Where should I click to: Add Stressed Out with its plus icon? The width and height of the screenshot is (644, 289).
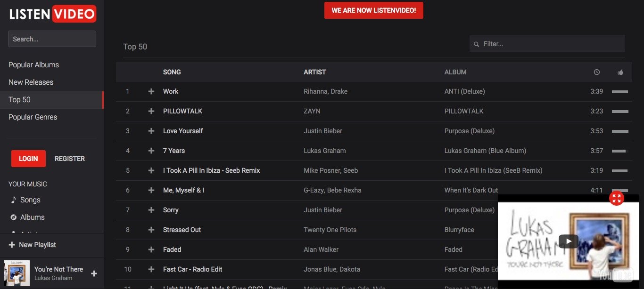[151, 230]
